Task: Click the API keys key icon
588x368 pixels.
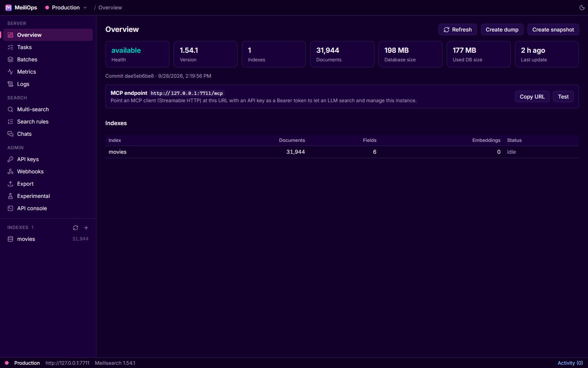Action: point(11,159)
